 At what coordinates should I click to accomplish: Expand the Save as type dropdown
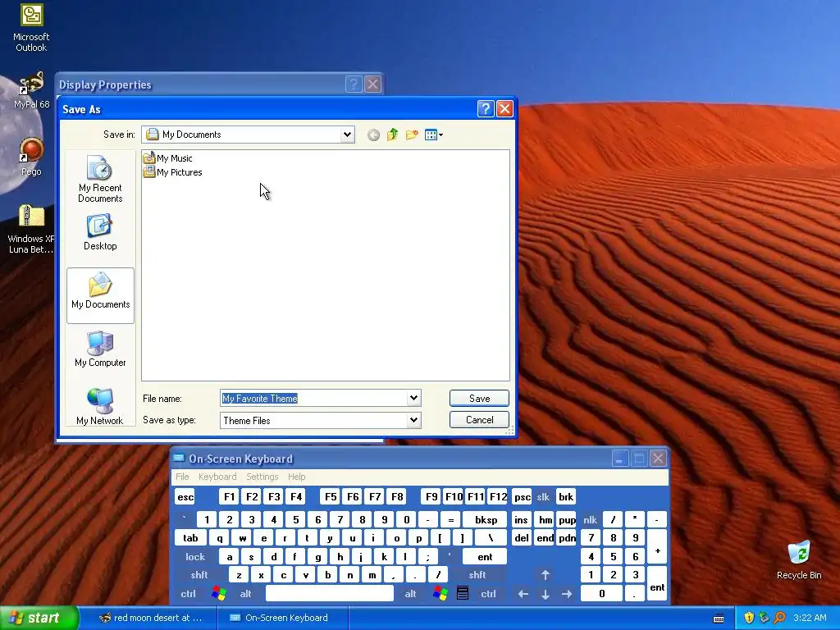point(413,420)
